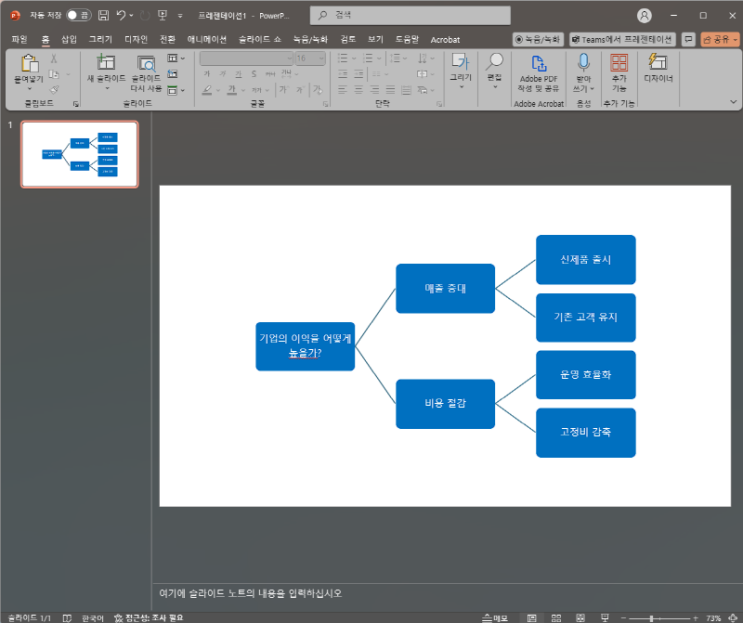
Task: Click the Cut scissors icon
Action: click(54, 59)
